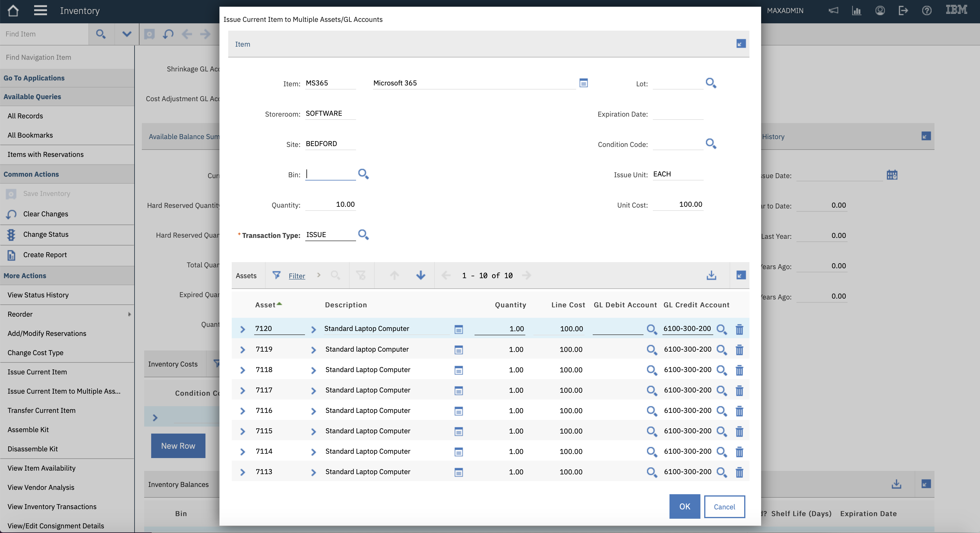The width and height of the screenshot is (980, 533).
Task: Open the Transaction Type lookup
Action: point(362,234)
